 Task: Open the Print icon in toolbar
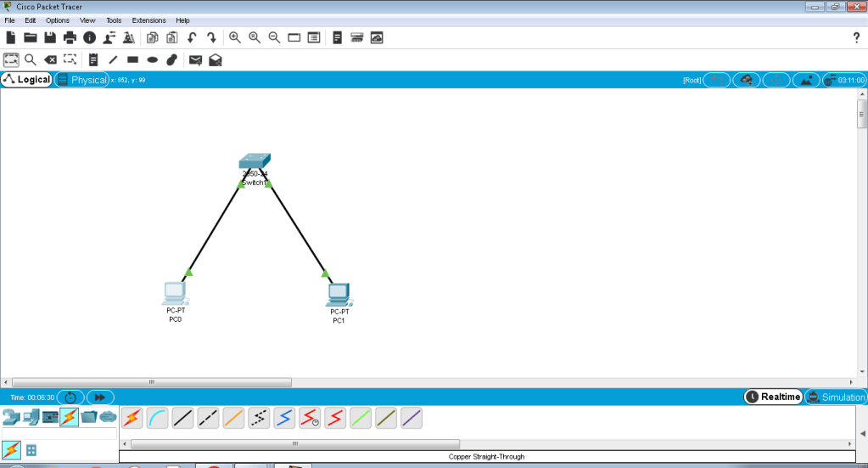[70, 37]
